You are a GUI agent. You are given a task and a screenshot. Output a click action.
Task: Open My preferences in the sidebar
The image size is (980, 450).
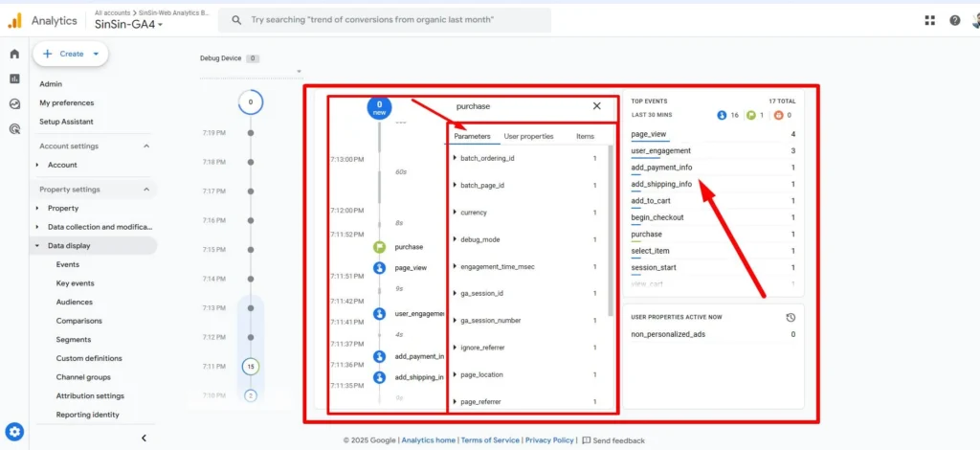[x=67, y=102]
